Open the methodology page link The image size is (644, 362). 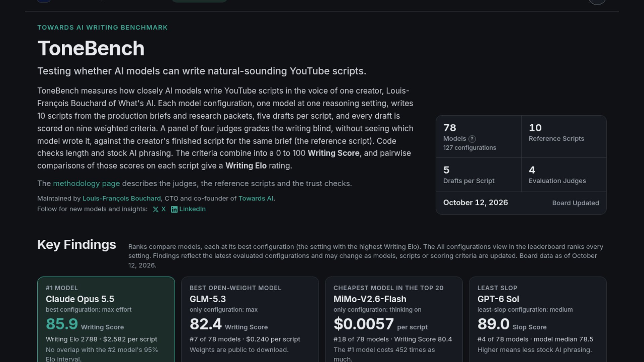click(86, 184)
